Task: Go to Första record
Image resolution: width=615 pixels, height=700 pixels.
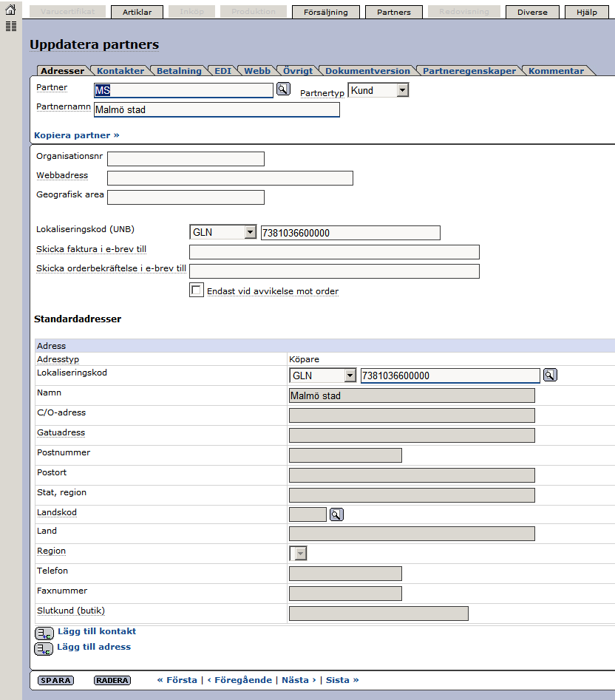Action: 177,680
